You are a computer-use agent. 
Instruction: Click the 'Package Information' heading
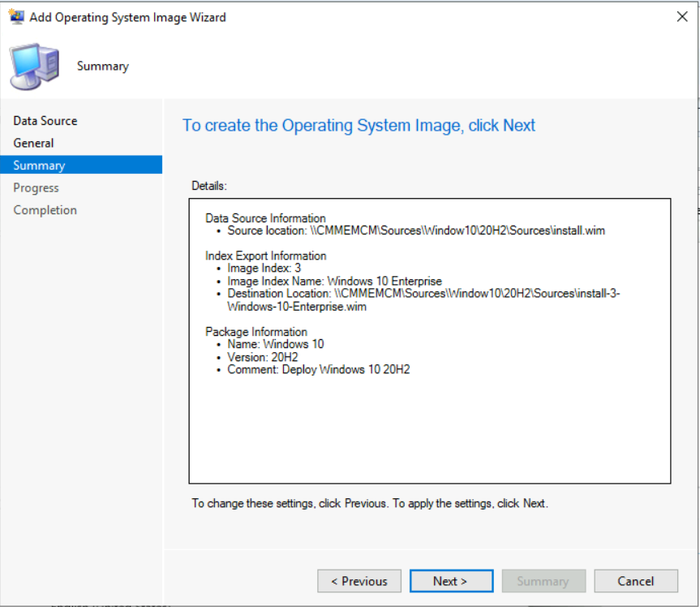point(256,331)
